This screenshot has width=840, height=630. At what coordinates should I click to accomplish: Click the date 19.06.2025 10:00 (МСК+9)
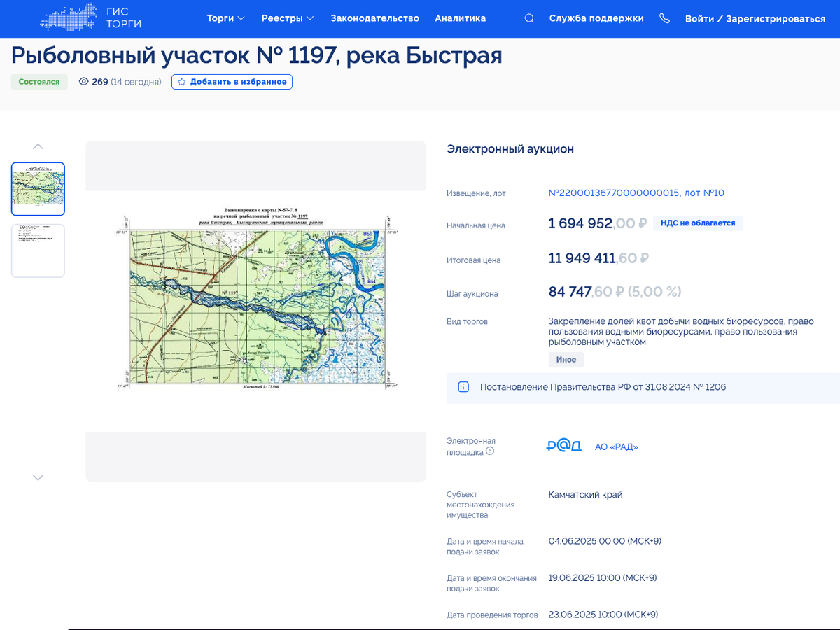coord(603,578)
